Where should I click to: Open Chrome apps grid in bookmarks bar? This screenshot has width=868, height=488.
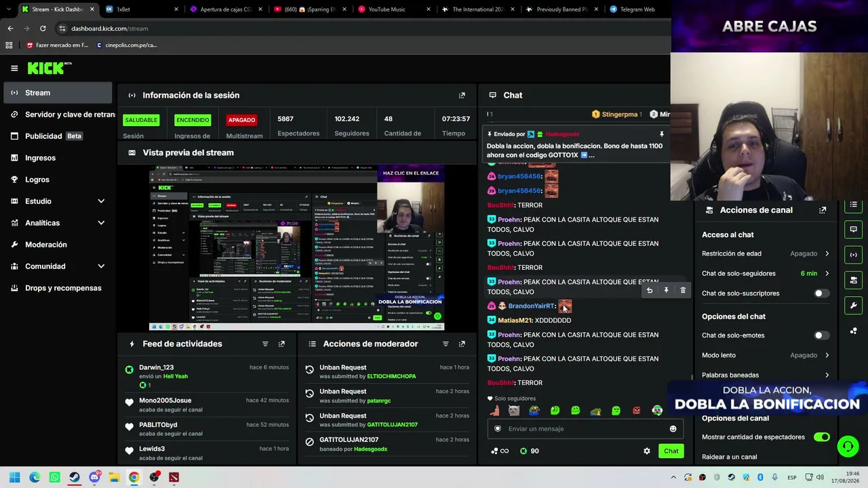pos(9,45)
